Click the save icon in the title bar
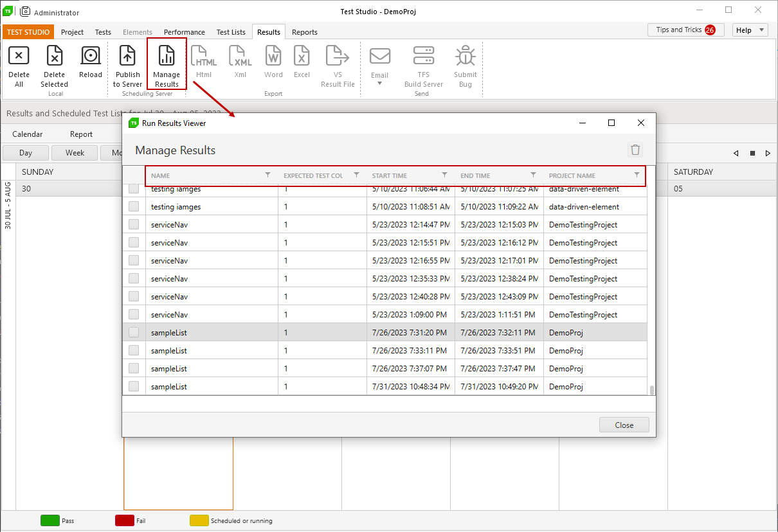 click(26, 11)
